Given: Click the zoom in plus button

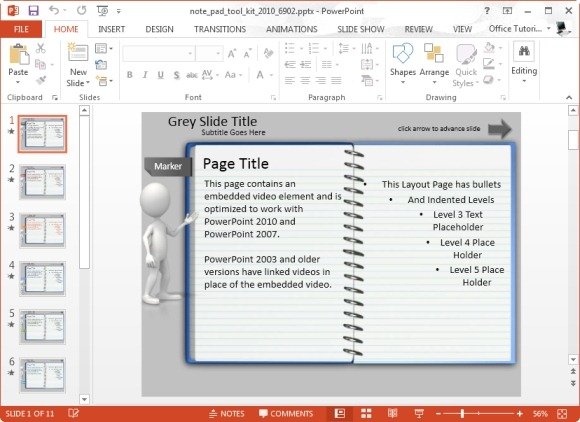Looking at the screenshot, I should 520,413.
